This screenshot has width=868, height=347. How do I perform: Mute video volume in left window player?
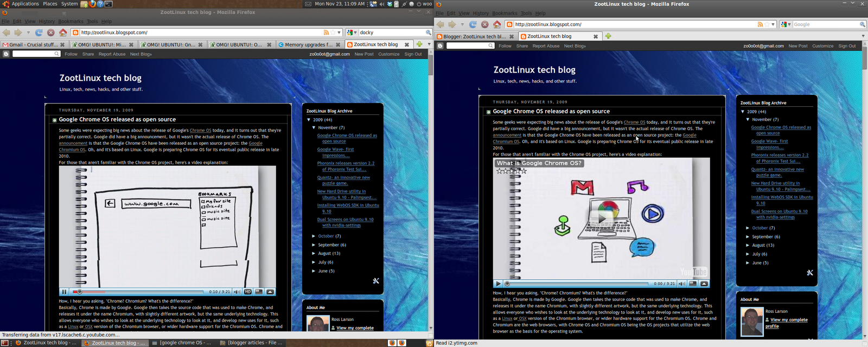coord(237,292)
